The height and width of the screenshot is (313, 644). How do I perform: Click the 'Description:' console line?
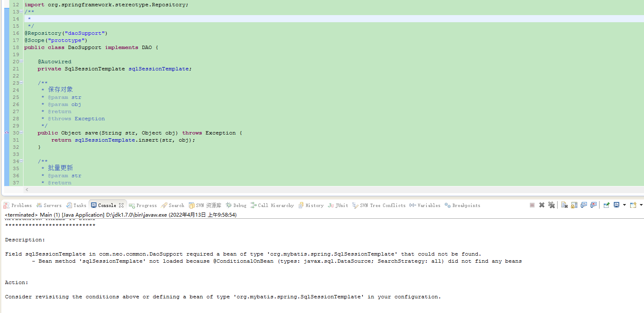click(25, 240)
